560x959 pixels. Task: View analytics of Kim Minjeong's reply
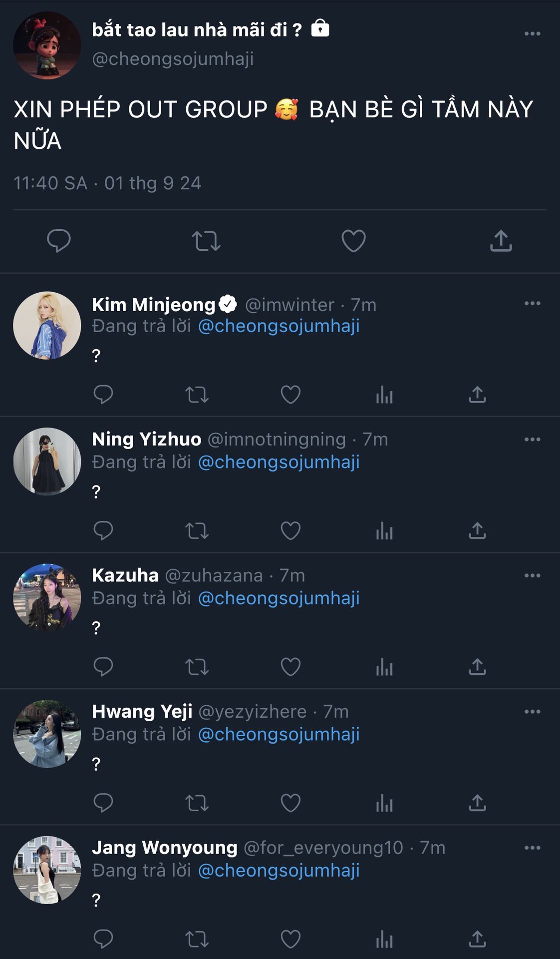(x=384, y=395)
